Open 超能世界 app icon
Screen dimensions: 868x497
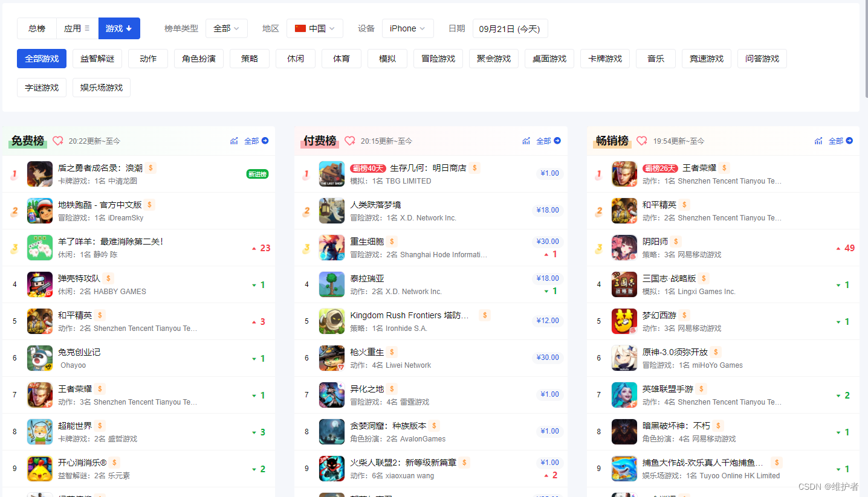[40, 432]
